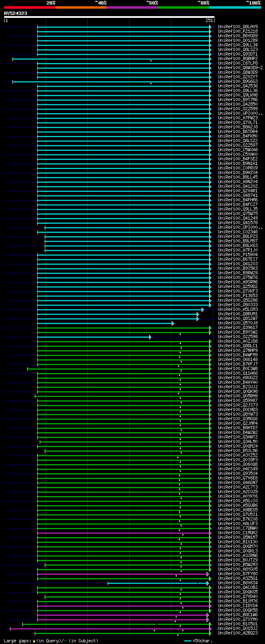Screen dimensions: 265x644
Task: Click the purple alignment bar for Q015J2
Action: tap(111, 629)
